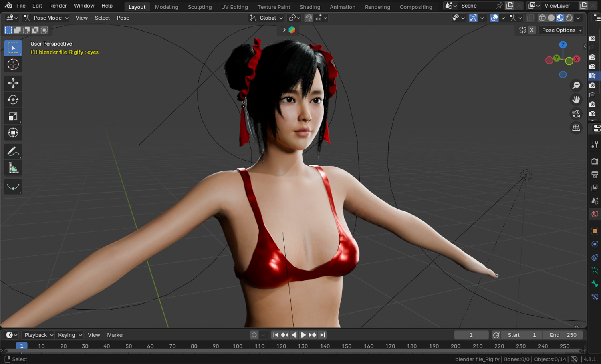Pin the Scene with the pin icon
Viewport: 601px width, 364px height.
point(499,6)
